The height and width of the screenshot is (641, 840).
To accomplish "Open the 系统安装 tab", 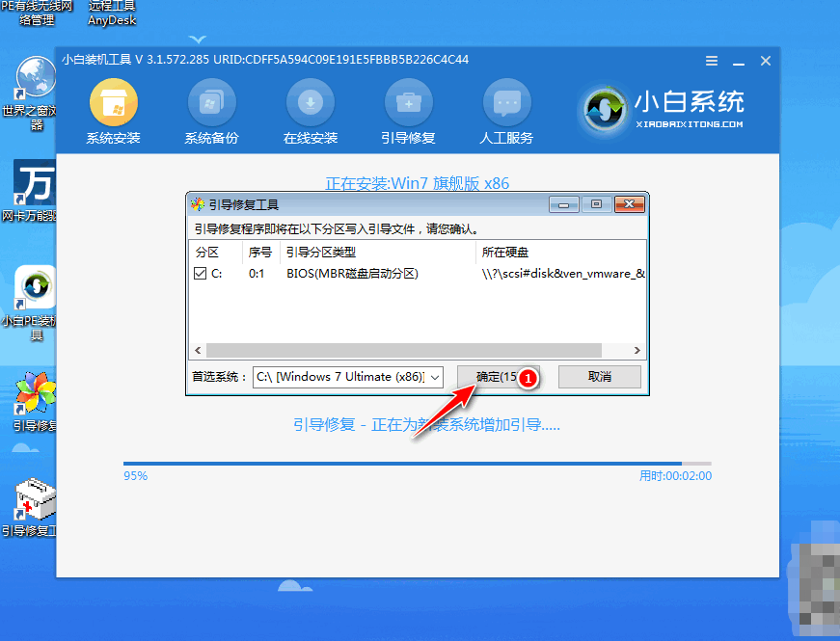I will tap(114, 112).
